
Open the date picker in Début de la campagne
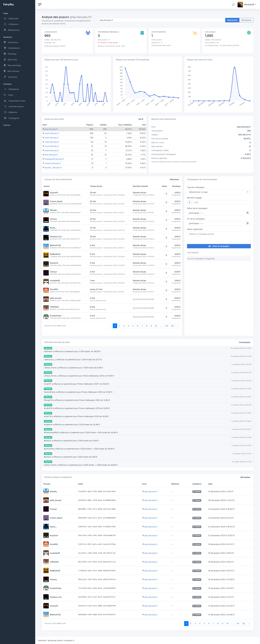[x=248, y=213]
